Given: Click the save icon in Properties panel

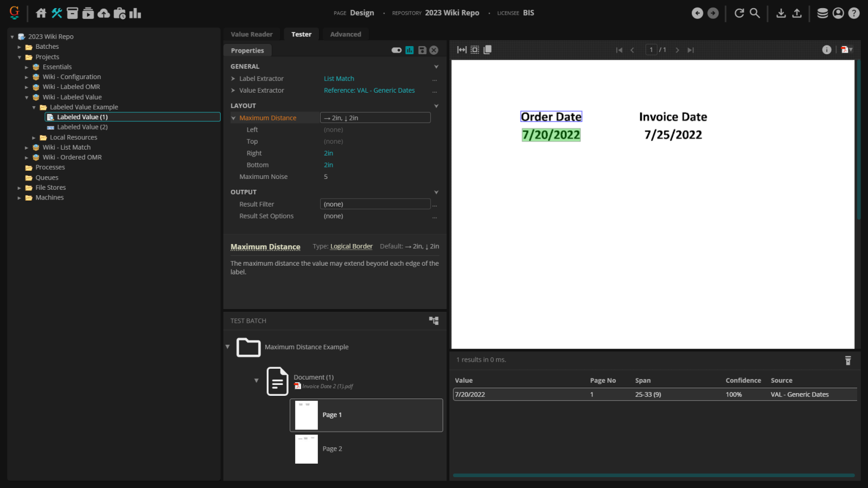Looking at the screenshot, I should click(422, 50).
